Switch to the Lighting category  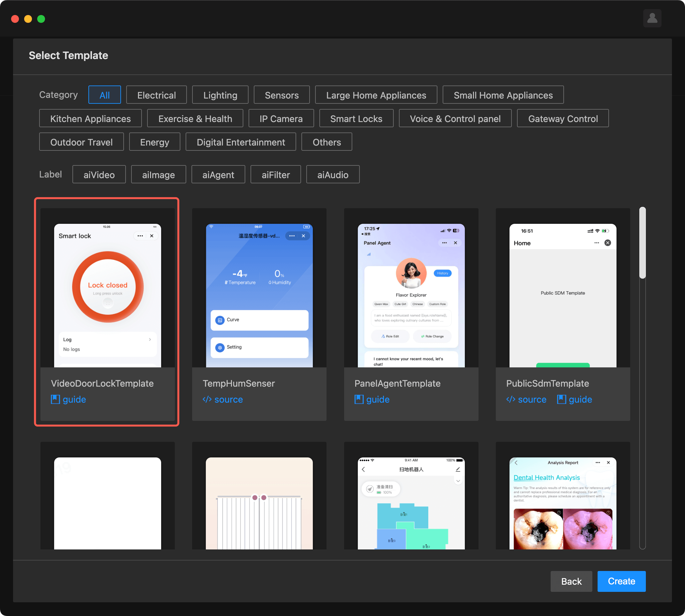click(x=220, y=95)
